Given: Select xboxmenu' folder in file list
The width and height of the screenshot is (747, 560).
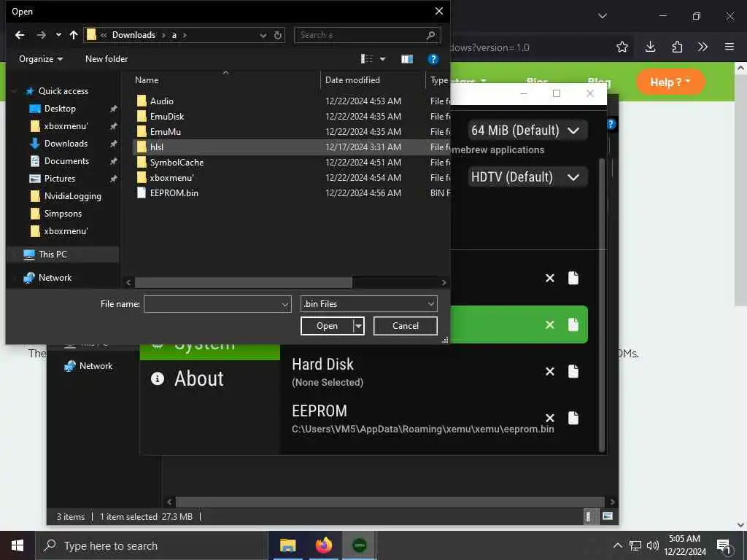Looking at the screenshot, I should point(171,178).
